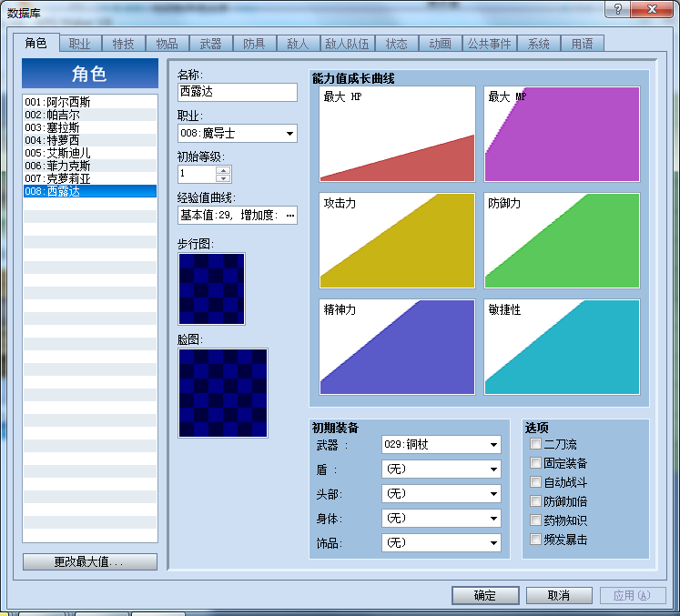Open the 饰品 equipment dropdown
Screen dimensions: 680x616
pyautogui.click(x=441, y=542)
